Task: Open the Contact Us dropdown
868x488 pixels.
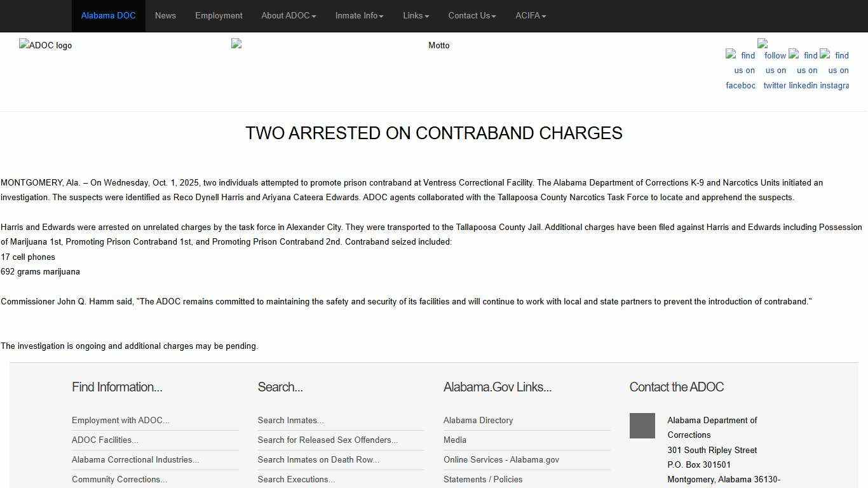Action: coord(471,16)
